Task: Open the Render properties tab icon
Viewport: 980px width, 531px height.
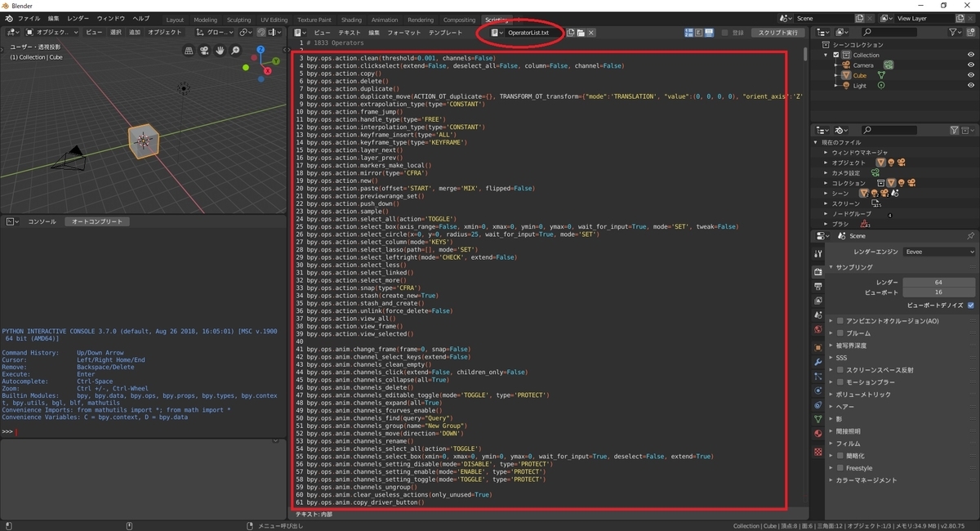Action: [818, 271]
